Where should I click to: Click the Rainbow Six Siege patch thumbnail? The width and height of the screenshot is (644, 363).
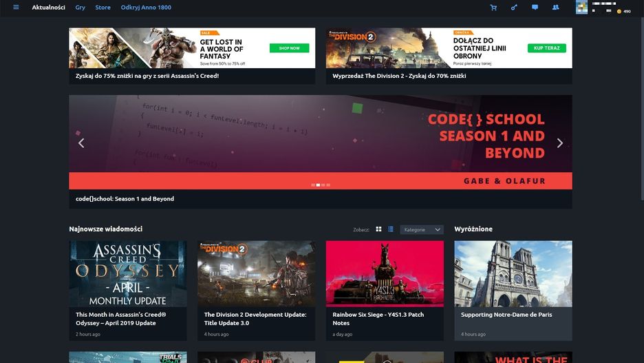coord(385,273)
